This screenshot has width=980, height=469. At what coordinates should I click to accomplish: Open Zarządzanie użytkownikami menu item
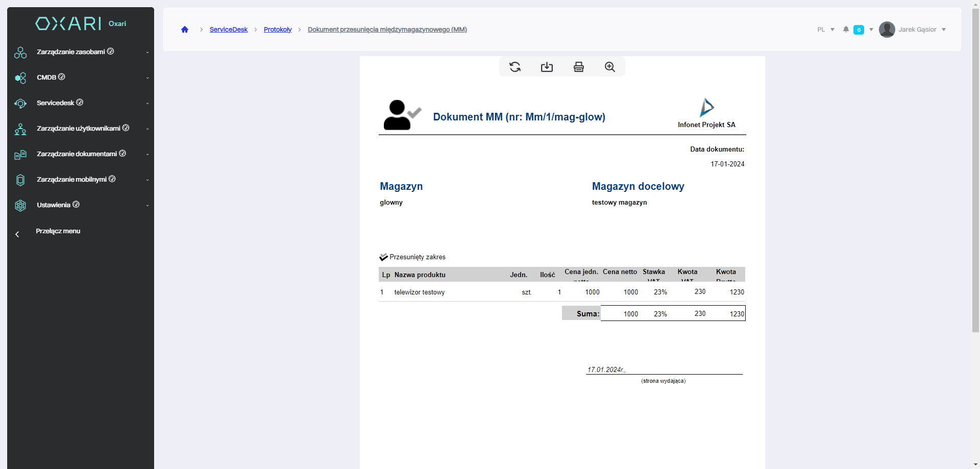pyautogui.click(x=79, y=129)
